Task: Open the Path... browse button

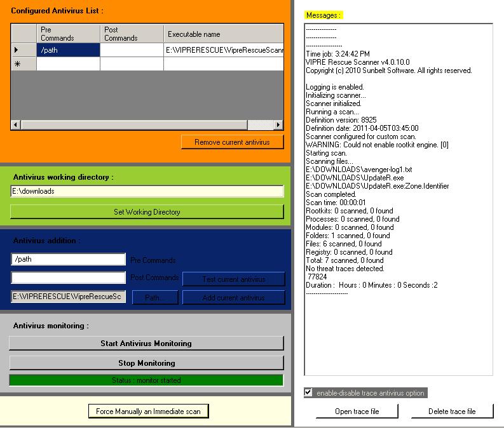Action: click(x=155, y=298)
